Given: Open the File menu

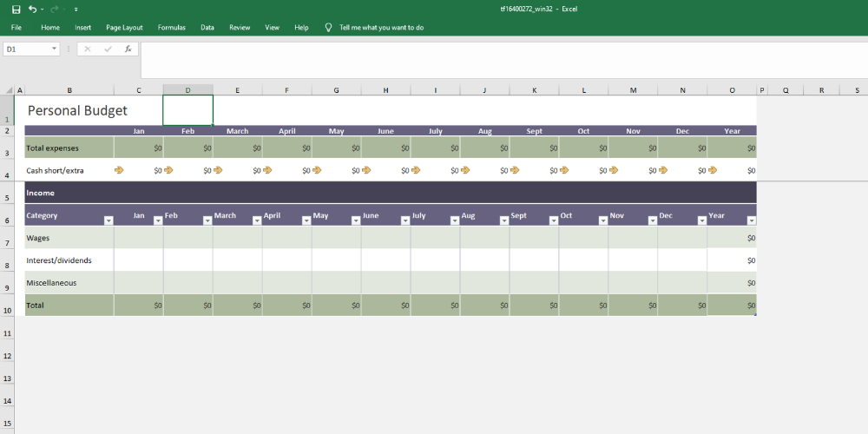Looking at the screenshot, I should tap(16, 27).
